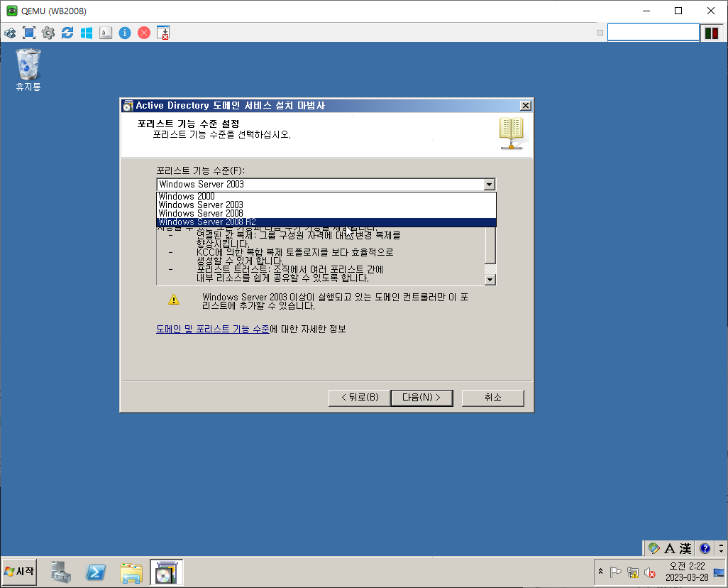Viewport: 728px width, 588px height.
Task: Click the Show Desktop button in tray
Action: pos(719,572)
